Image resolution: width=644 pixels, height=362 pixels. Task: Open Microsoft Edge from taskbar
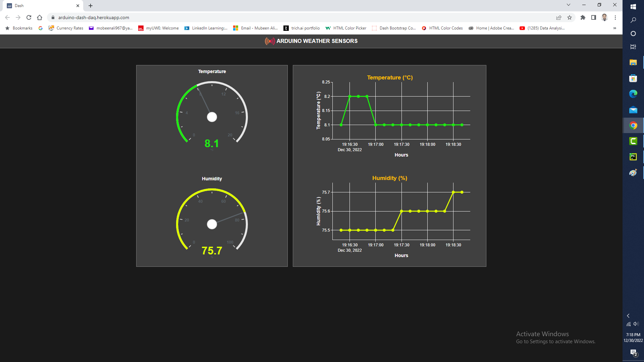633,94
